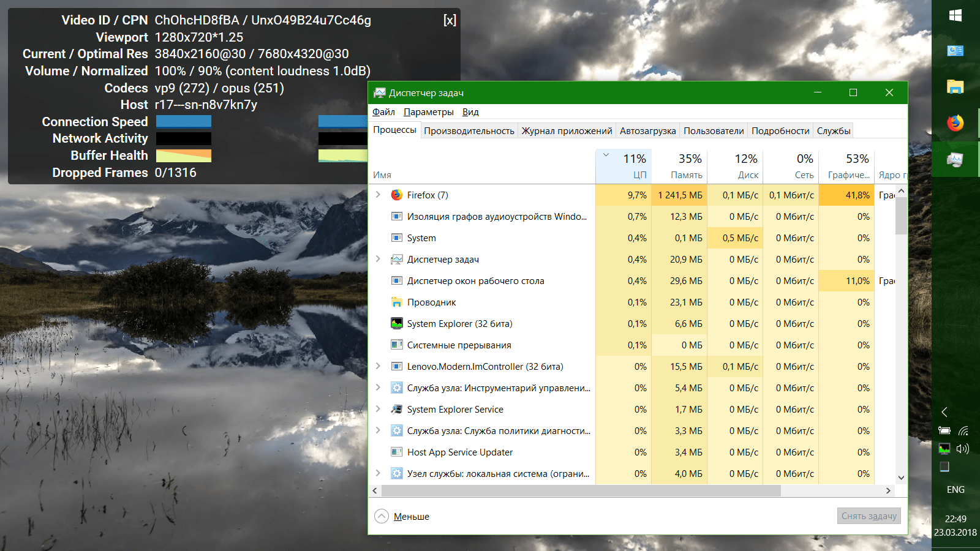This screenshot has height=551, width=980.
Task: Switch to the Автозагрузка tab
Action: point(647,131)
